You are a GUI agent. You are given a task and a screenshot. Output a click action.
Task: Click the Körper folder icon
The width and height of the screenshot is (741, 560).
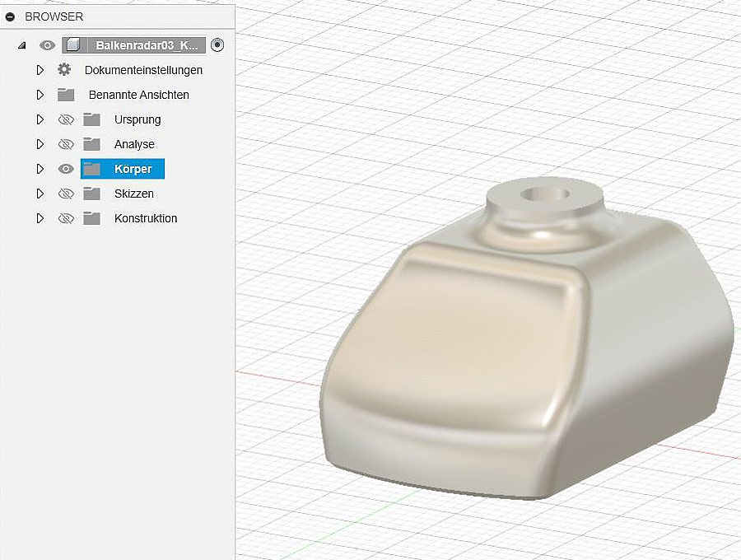click(91, 169)
